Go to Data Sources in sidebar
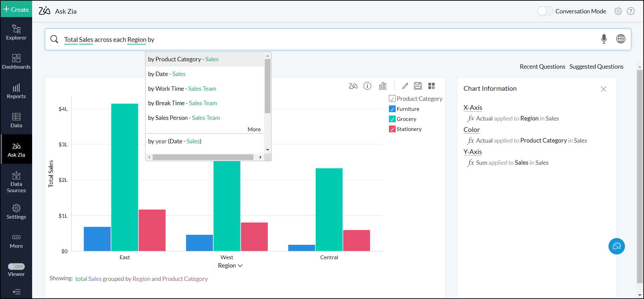Viewport: 644px width, 299px height. click(x=16, y=182)
